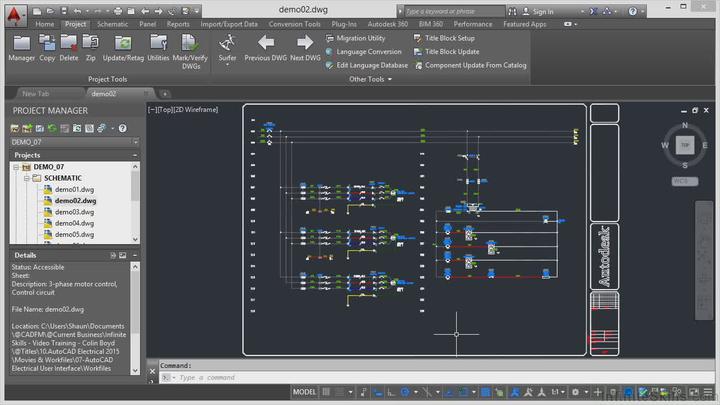Collapse the Details section
Screen dimensions: 720x405
click(135, 255)
